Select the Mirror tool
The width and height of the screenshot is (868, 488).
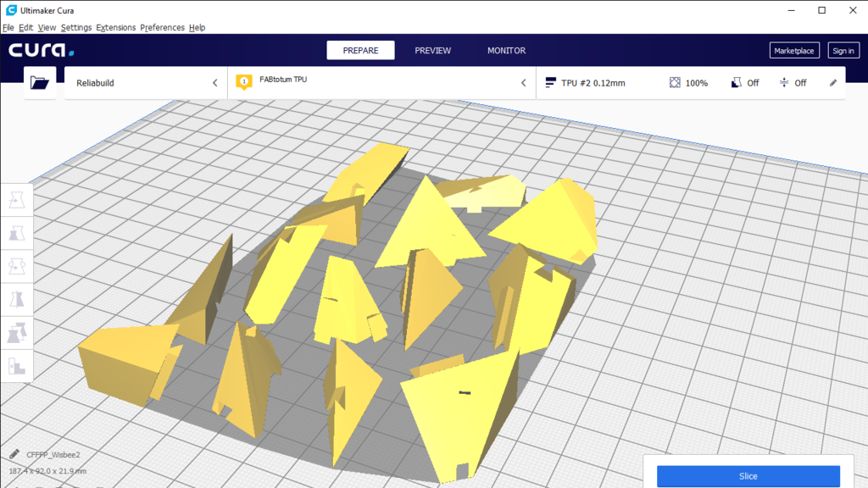coord(17,299)
